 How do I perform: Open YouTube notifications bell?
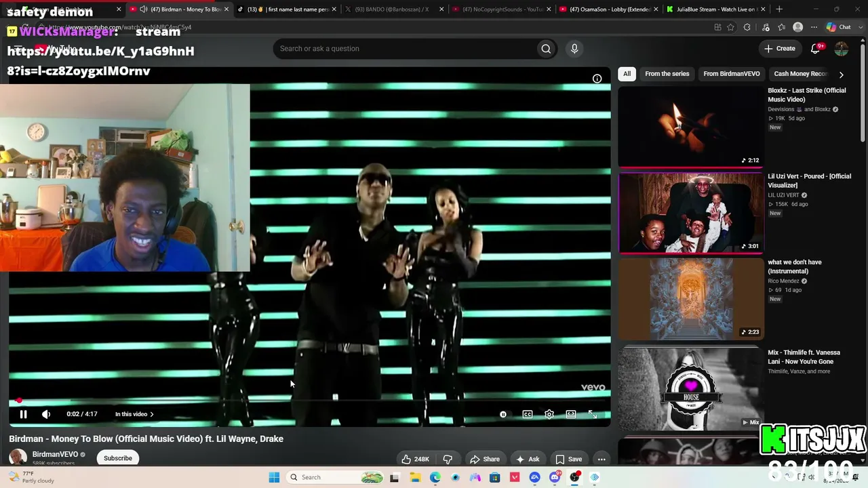point(816,49)
